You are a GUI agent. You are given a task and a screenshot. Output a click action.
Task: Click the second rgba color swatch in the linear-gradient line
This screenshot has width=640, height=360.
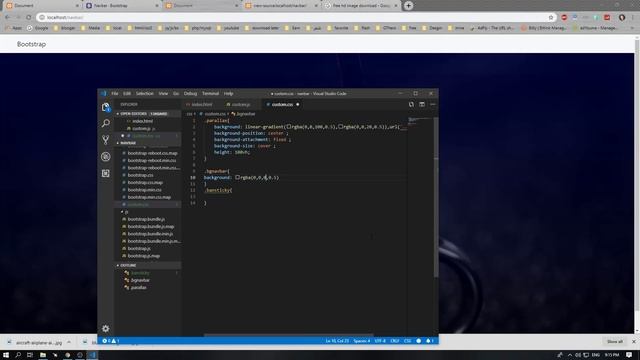click(x=340, y=127)
